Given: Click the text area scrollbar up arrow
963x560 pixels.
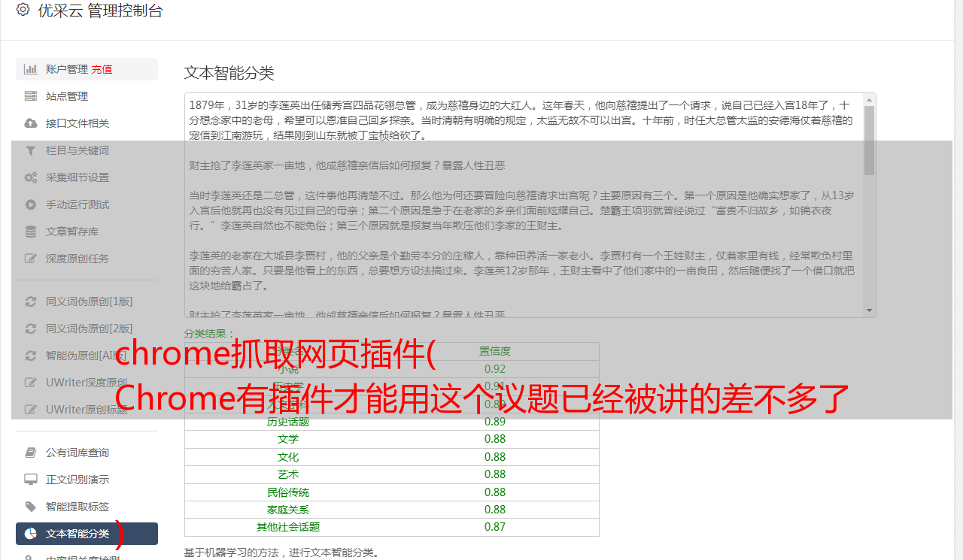Looking at the screenshot, I should pyautogui.click(x=870, y=100).
